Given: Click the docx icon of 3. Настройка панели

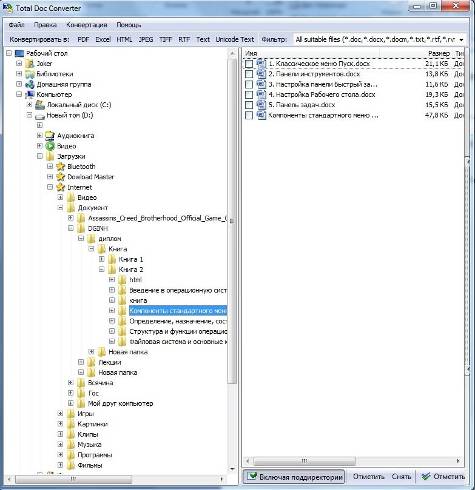Looking at the screenshot, I should [x=261, y=84].
